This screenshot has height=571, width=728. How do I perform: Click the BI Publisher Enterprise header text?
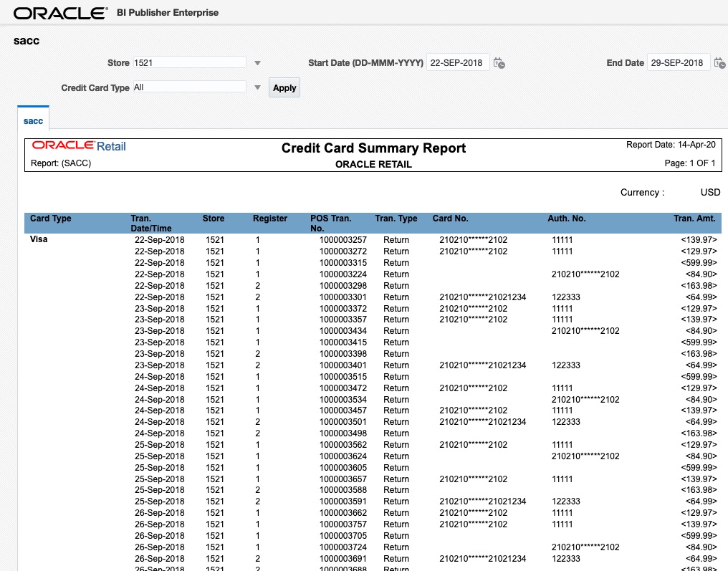(167, 12)
